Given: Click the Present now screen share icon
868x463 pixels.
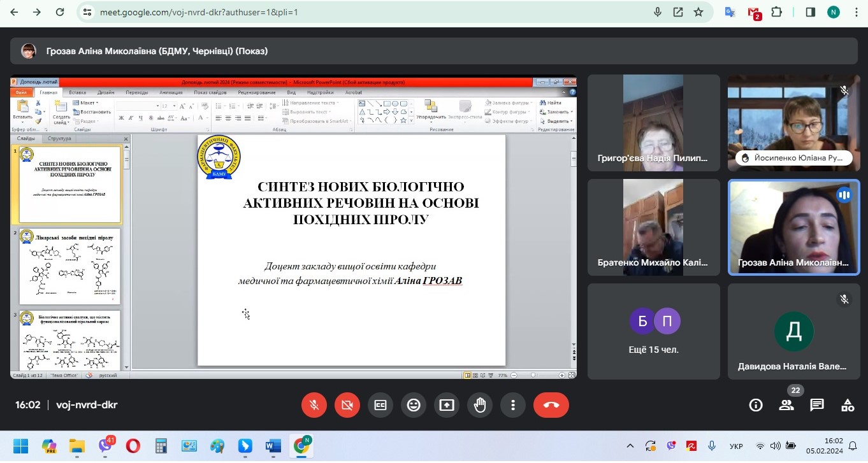Looking at the screenshot, I should click(447, 405).
